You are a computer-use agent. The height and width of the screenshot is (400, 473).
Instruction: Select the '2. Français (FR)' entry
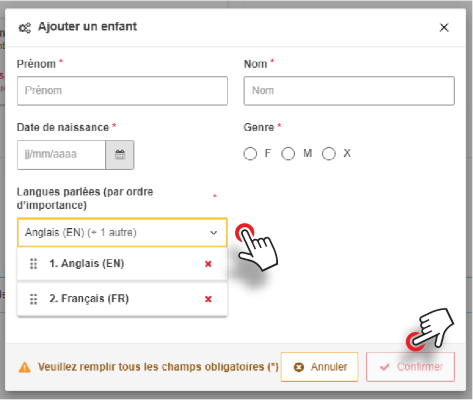[122, 299]
